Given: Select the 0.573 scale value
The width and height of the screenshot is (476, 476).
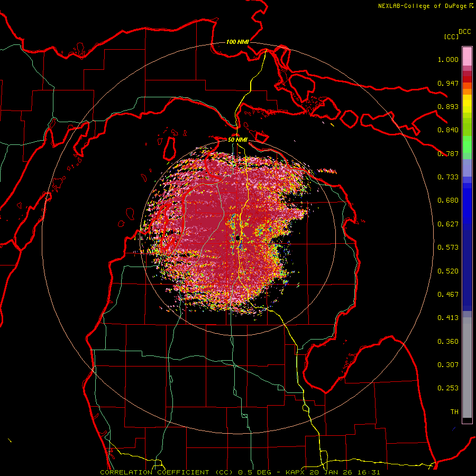Looking at the screenshot, I should 448,248.
